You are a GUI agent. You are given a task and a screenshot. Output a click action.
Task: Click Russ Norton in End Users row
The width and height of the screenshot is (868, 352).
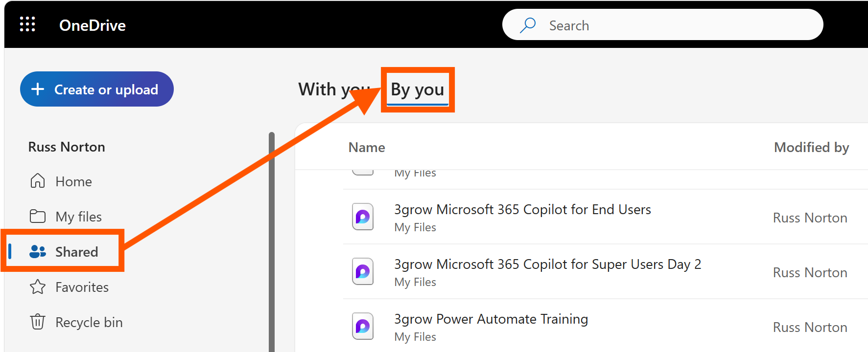[x=810, y=218]
